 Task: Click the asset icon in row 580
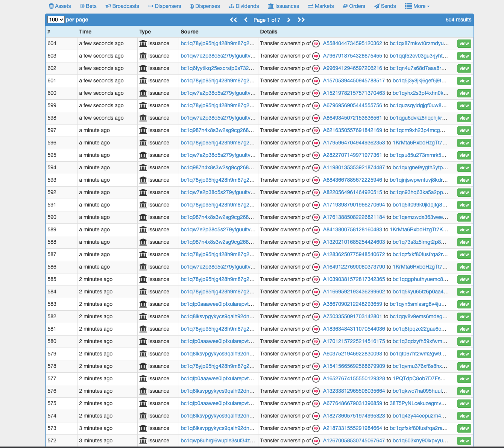click(x=316, y=342)
